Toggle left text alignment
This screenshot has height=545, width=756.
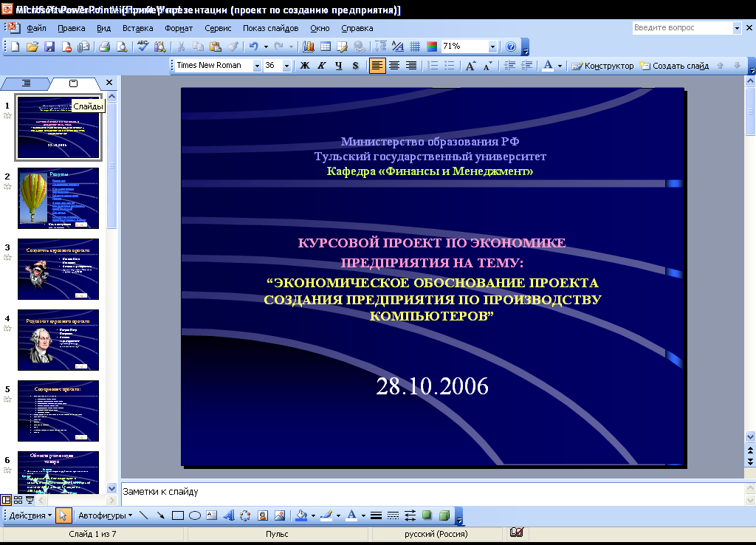(x=377, y=66)
